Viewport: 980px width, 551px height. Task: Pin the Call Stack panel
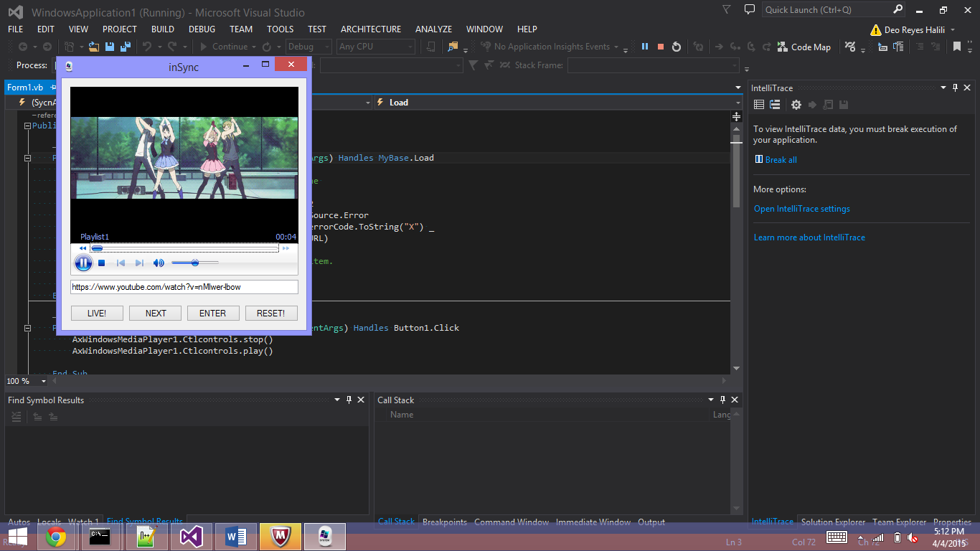722,400
